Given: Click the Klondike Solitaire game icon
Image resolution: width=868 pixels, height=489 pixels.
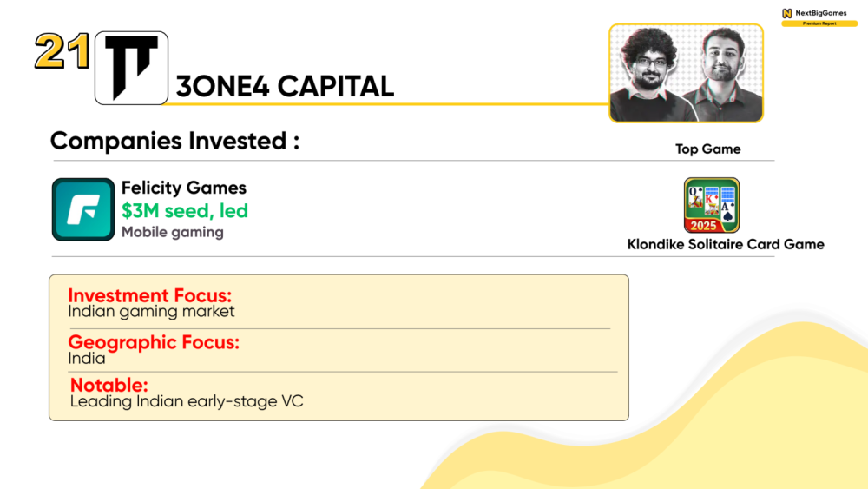Looking at the screenshot, I should coord(711,205).
